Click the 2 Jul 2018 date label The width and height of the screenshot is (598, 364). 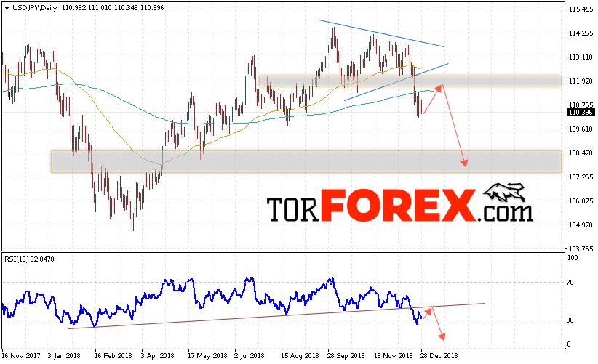(249, 356)
